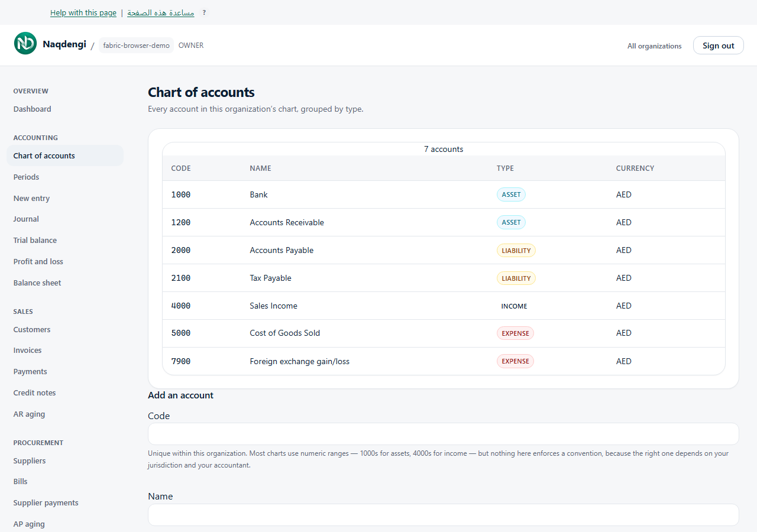The width and height of the screenshot is (757, 532).
Task: Click inside the Name input field
Action: point(443,515)
